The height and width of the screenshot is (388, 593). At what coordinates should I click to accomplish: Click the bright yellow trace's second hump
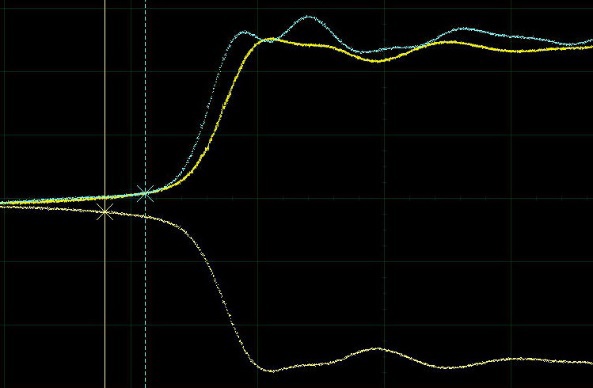pyautogui.click(x=450, y=42)
